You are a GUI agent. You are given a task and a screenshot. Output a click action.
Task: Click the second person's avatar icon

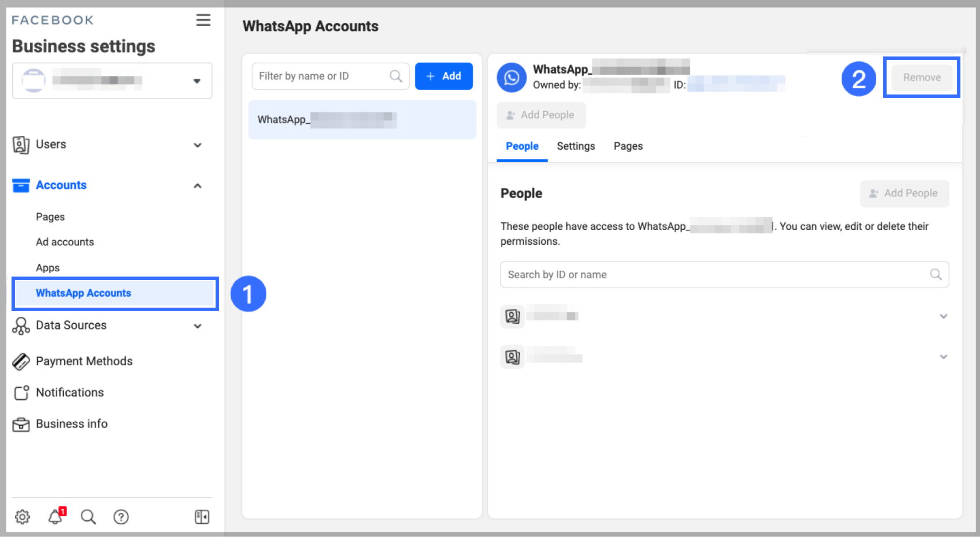(512, 357)
